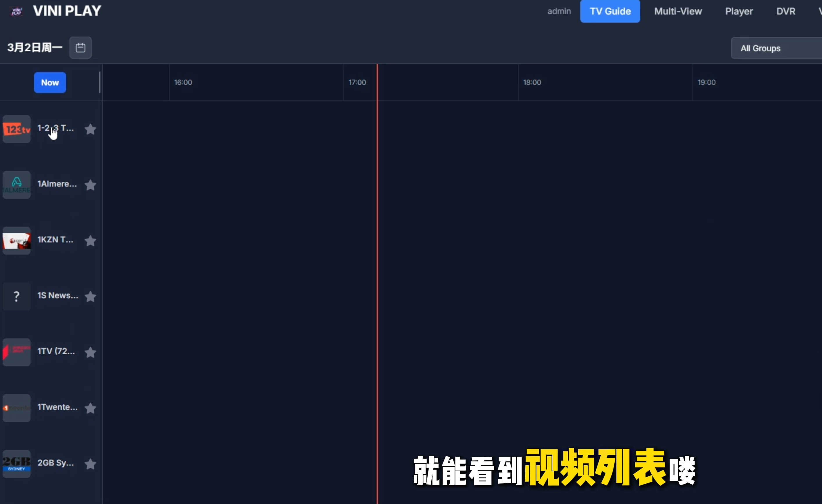Click the 123tv channel logo thumbnail

tap(17, 129)
